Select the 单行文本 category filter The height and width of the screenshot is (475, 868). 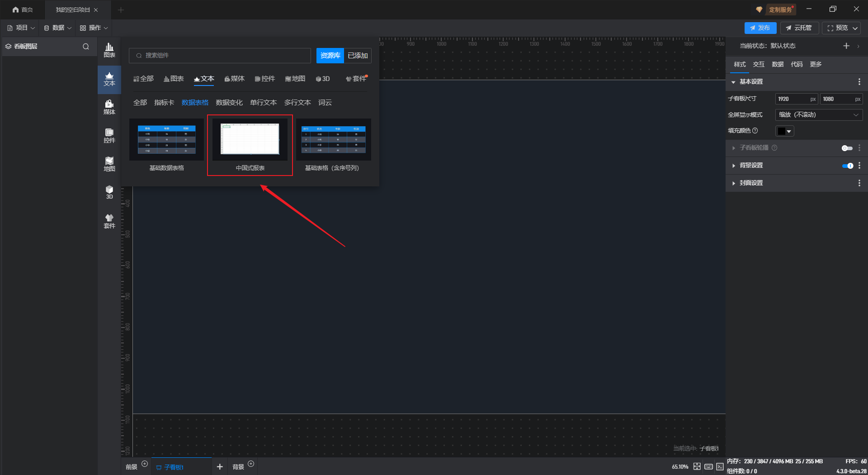click(x=263, y=103)
